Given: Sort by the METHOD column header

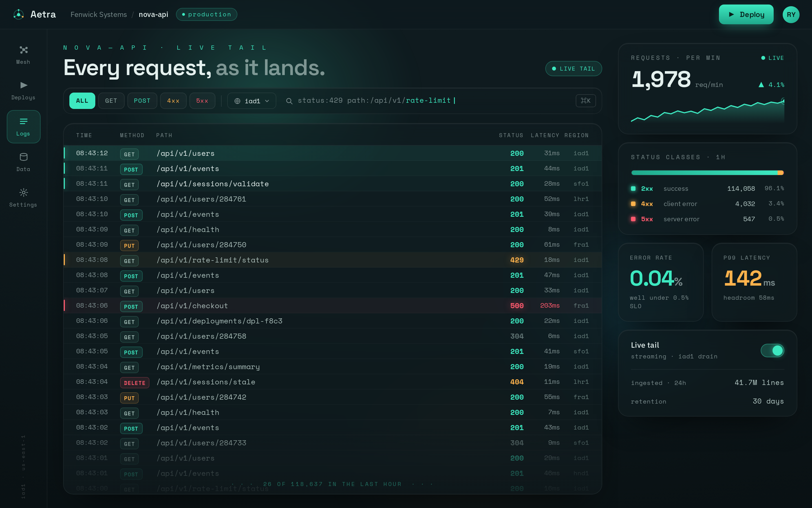Looking at the screenshot, I should point(132,135).
